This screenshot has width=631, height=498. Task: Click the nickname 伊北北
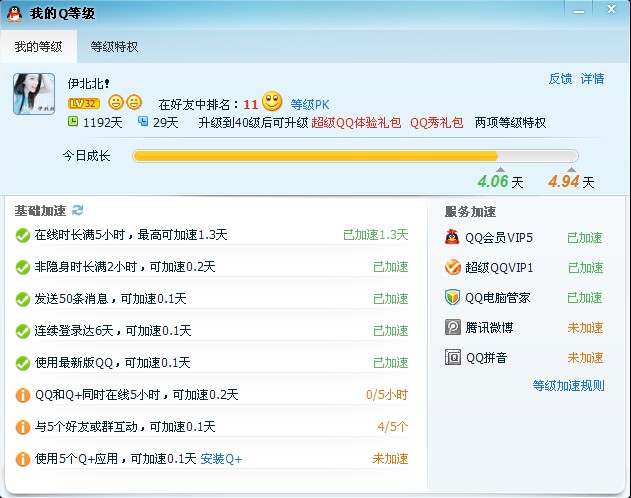89,83
